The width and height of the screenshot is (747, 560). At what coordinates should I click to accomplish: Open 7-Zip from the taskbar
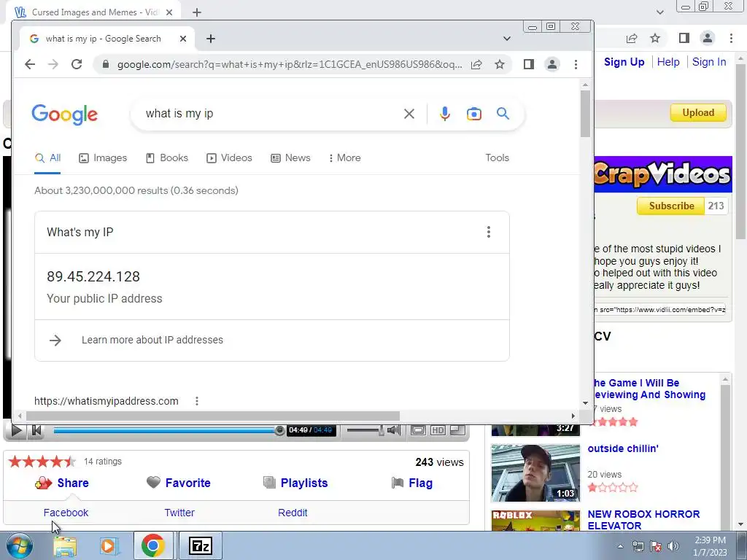pyautogui.click(x=200, y=545)
